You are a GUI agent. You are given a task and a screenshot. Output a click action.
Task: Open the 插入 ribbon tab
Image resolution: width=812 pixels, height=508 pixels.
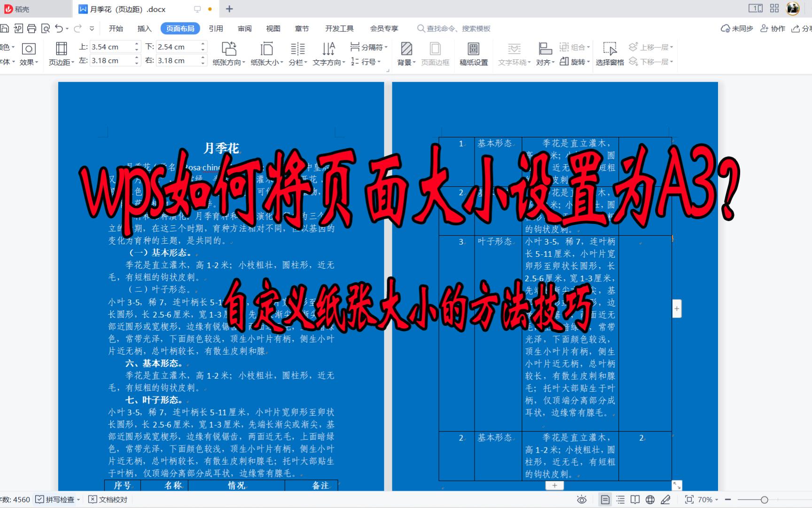point(144,28)
